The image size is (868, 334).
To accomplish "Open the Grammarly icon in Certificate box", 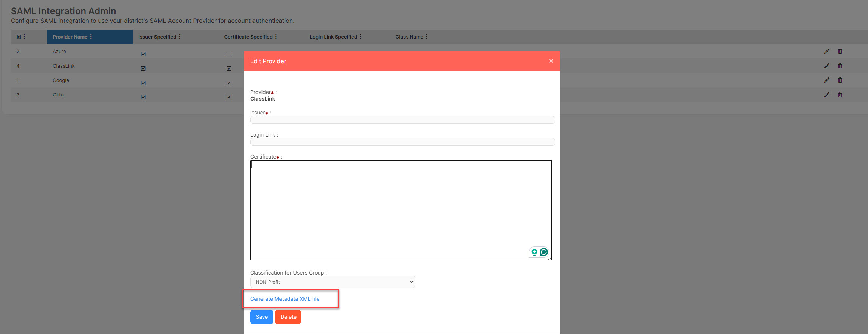I will [544, 252].
